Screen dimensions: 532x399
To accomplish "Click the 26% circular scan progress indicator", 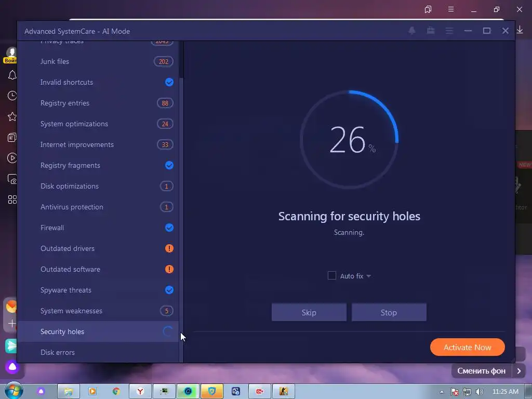I will pos(349,139).
